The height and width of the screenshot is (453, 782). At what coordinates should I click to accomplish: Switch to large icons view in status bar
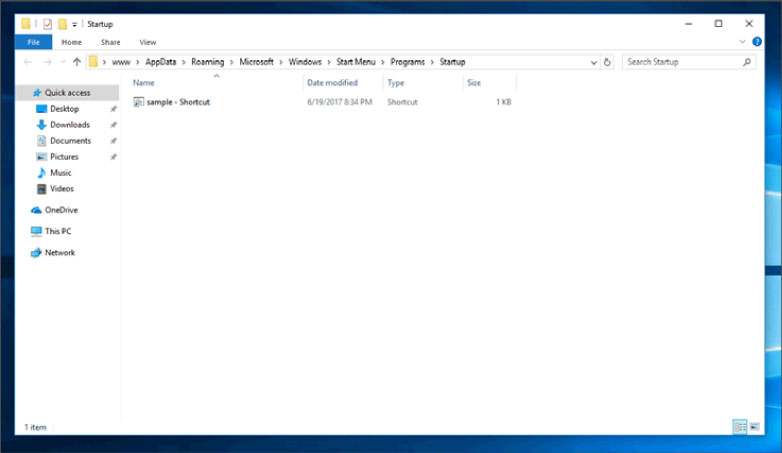click(x=754, y=427)
